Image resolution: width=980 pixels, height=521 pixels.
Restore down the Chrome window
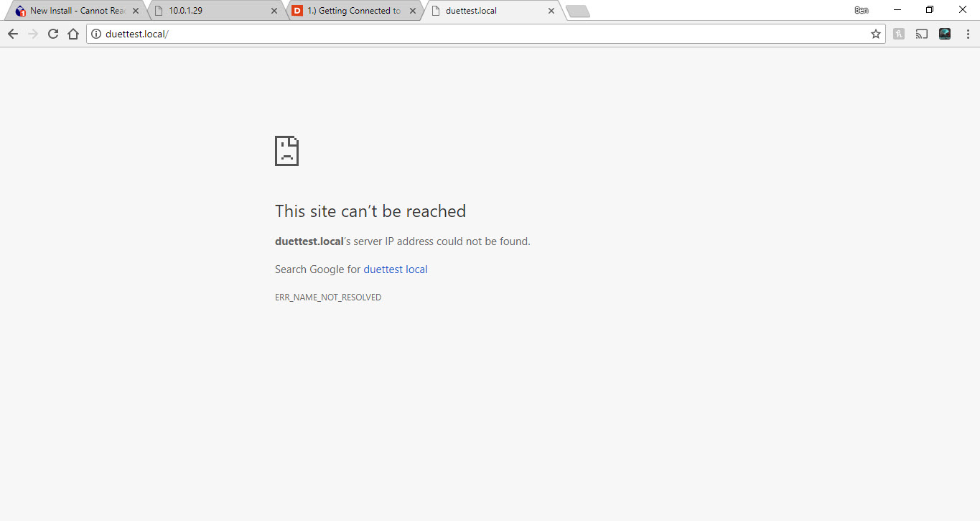tap(930, 10)
